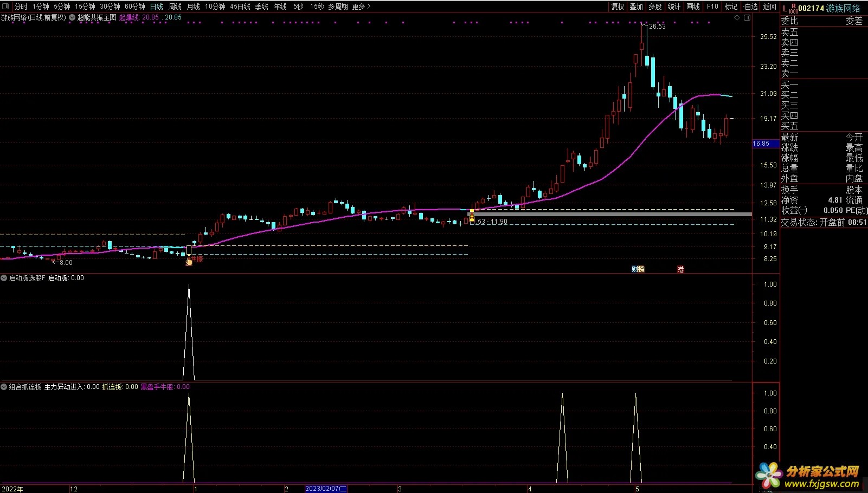Click the 组合抓连板 indicator name
The image size is (868, 493).
coord(25,387)
